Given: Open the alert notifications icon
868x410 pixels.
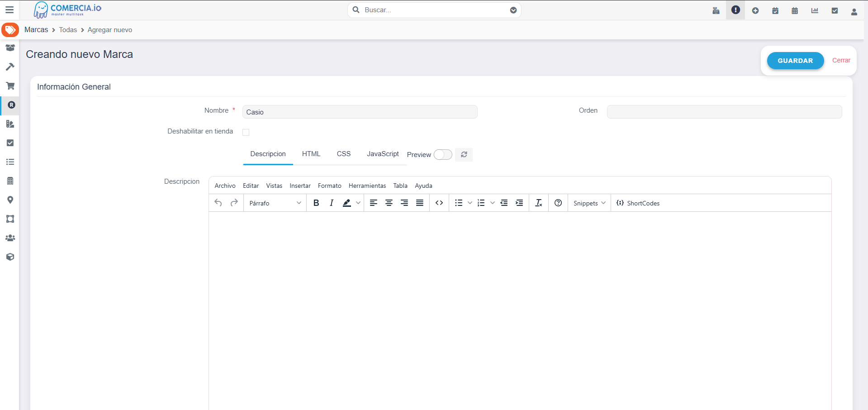Looking at the screenshot, I should (x=735, y=10).
